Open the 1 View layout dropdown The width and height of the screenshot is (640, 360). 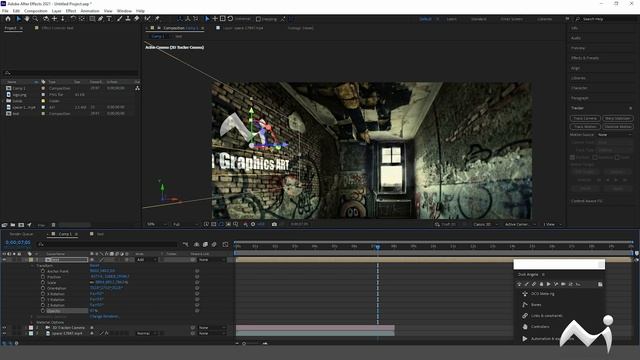552,224
